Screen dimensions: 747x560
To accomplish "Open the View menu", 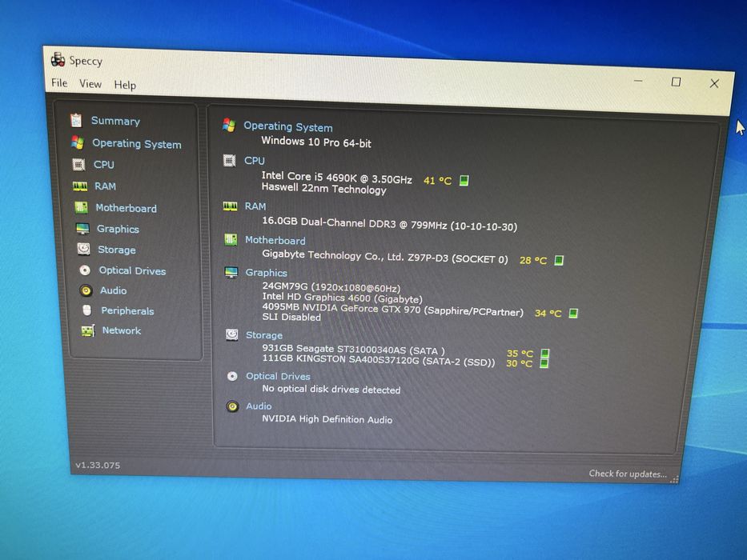I will coord(90,84).
